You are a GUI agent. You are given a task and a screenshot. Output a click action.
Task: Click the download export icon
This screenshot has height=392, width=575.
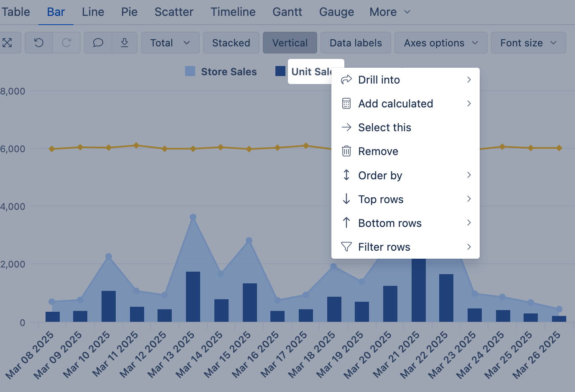coord(125,43)
